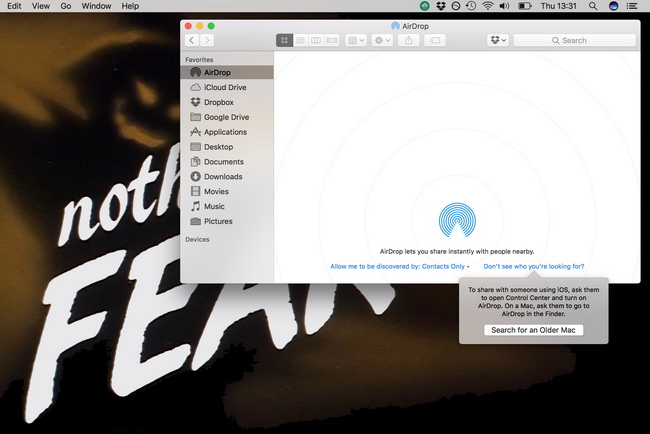Click the battery status icon

point(524,6)
